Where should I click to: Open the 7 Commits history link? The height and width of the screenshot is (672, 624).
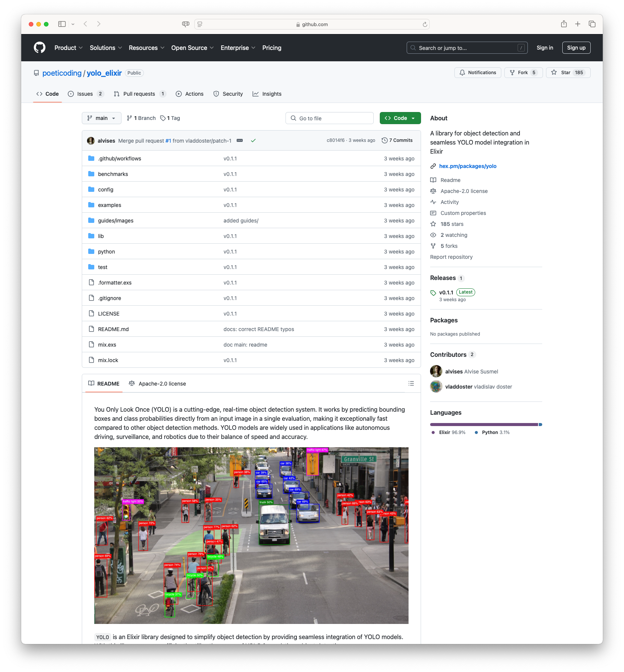[397, 140]
